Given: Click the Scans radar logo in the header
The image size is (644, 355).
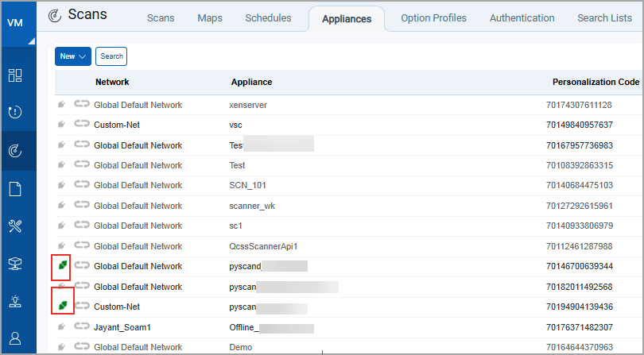Looking at the screenshot, I should coord(55,16).
